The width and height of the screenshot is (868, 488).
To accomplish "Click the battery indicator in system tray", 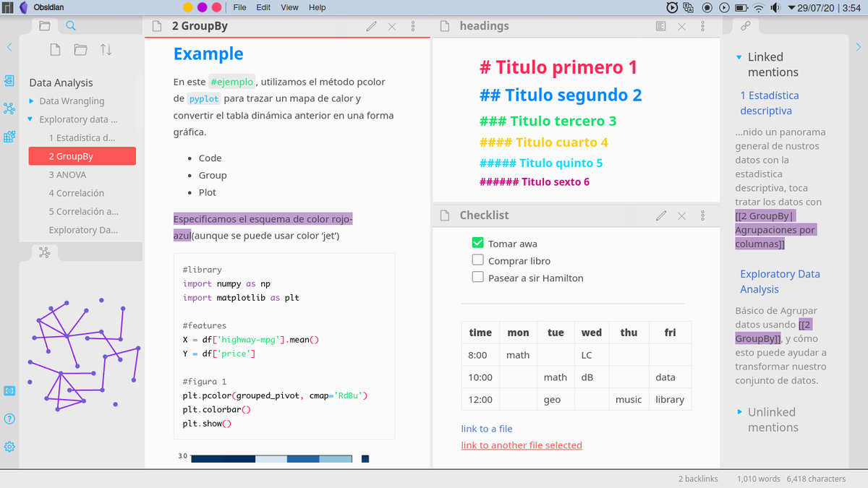I will click(741, 8).
